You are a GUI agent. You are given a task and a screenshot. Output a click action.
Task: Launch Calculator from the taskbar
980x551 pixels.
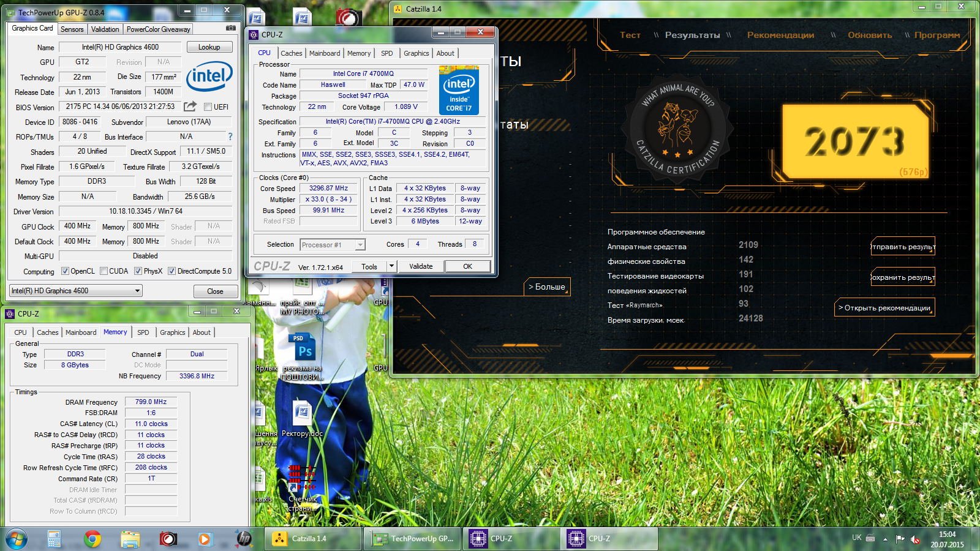tap(54, 539)
